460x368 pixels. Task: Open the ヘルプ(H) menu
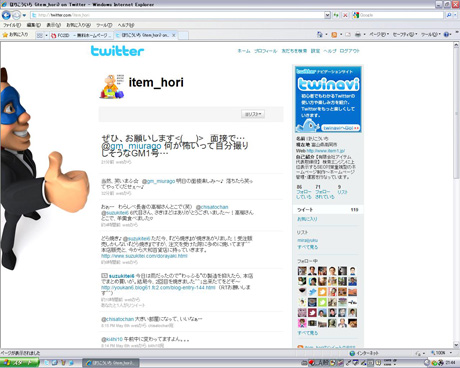[126, 25]
